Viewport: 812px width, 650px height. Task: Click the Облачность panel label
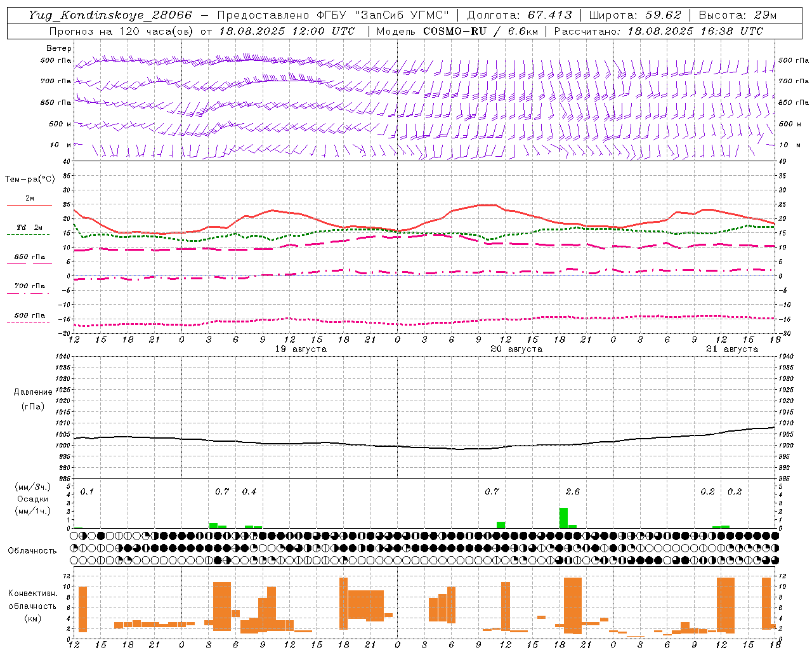click(32, 551)
